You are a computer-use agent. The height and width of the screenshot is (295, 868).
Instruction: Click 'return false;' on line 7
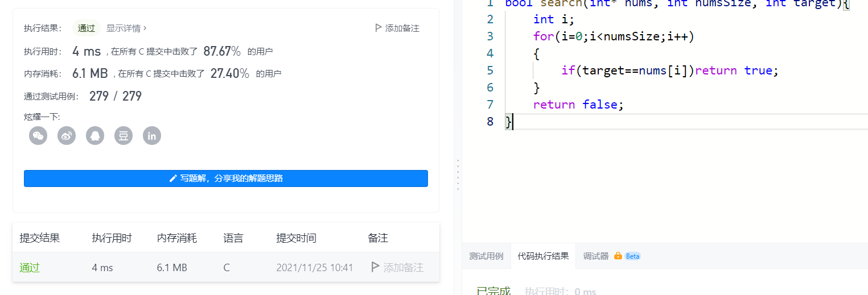[x=579, y=105]
